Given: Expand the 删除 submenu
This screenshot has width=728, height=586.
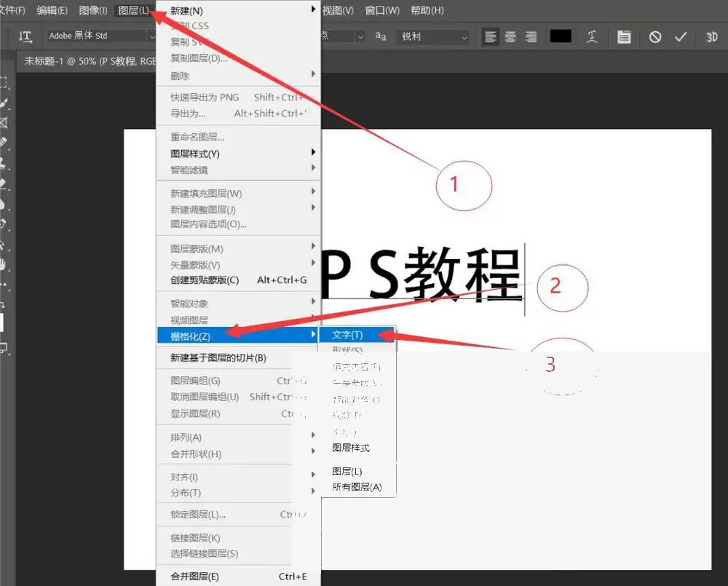Looking at the screenshot, I should [x=239, y=75].
